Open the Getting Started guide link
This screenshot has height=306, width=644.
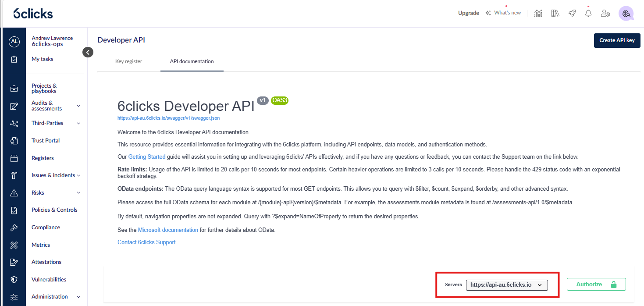147,157
